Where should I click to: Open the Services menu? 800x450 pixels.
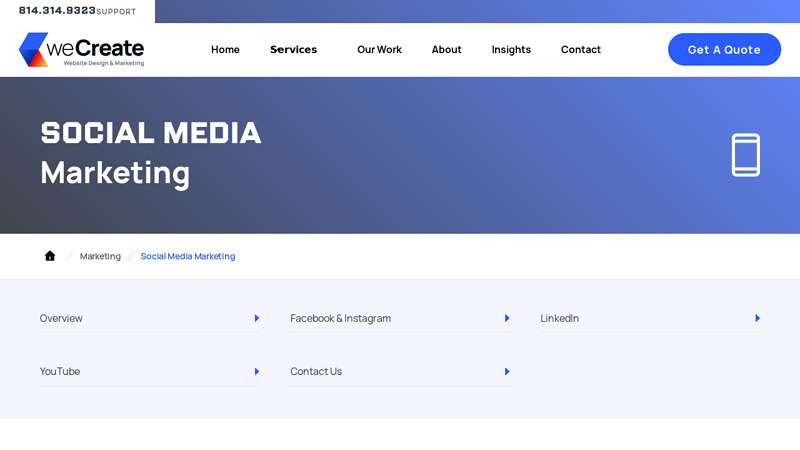(293, 49)
